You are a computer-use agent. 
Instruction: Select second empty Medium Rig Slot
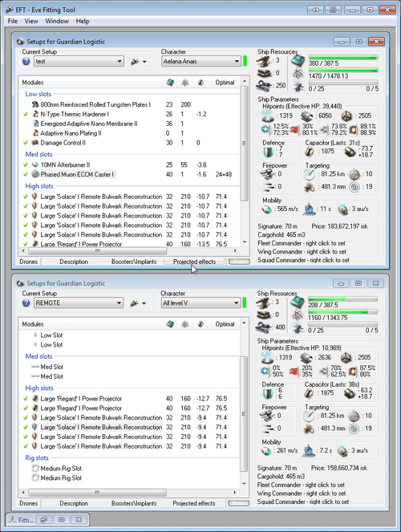pos(57,477)
